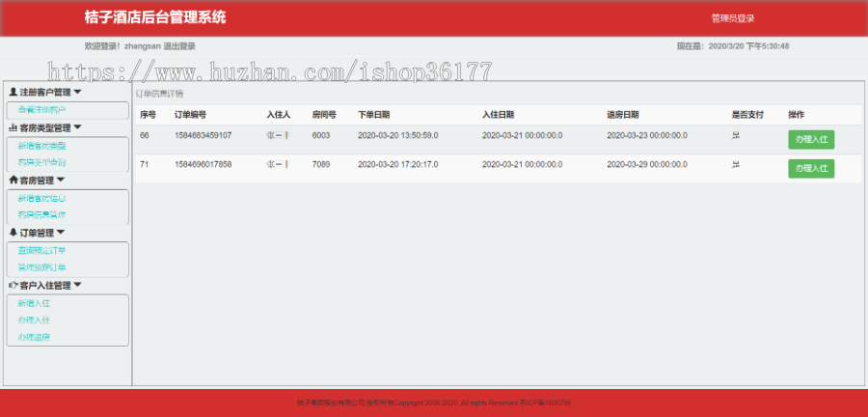
Task: Click order number 1584683459107
Action: (203, 135)
